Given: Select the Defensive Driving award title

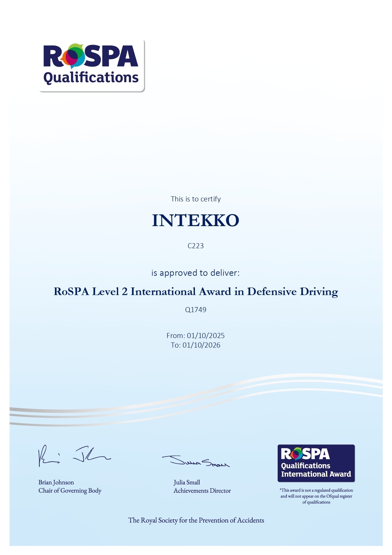Looking at the screenshot, I should [196, 291].
